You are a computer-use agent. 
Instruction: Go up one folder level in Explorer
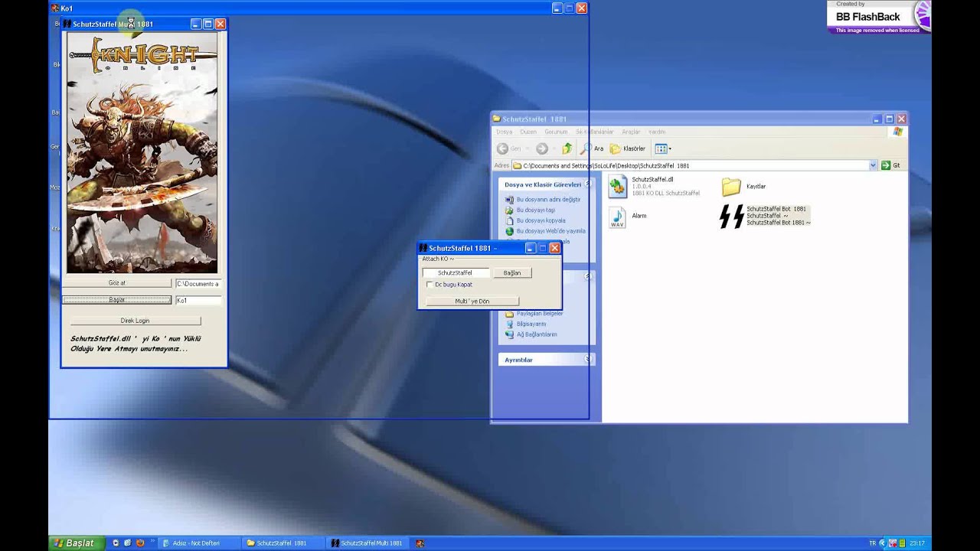[x=567, y=148]
